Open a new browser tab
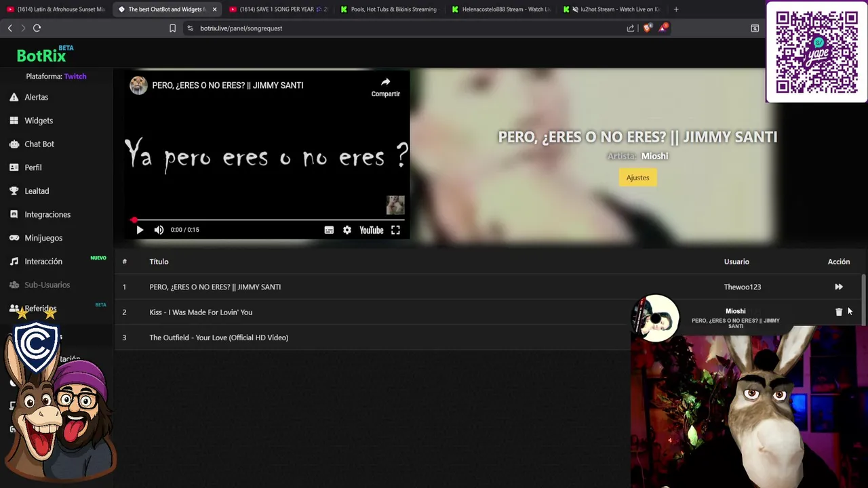This screenshot has width=868, height=488. (x=676, y=9)
